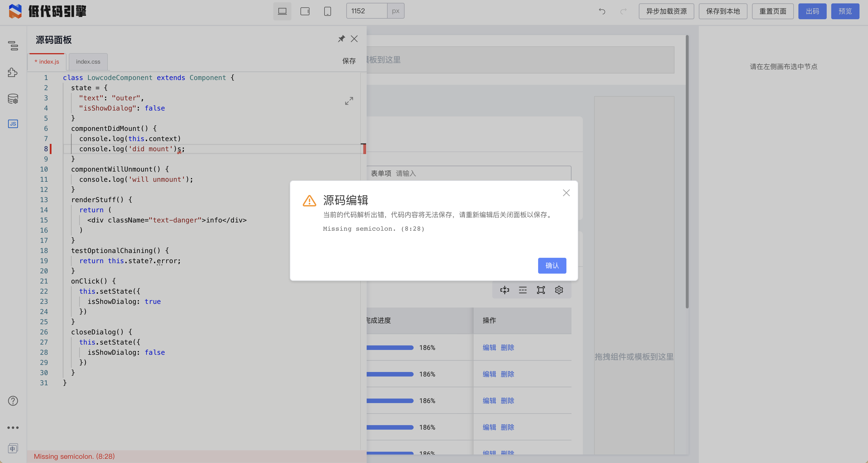Switch to desktop viewport mode
The width and height of the screenshot is (868, 463).
coord(282,12)
